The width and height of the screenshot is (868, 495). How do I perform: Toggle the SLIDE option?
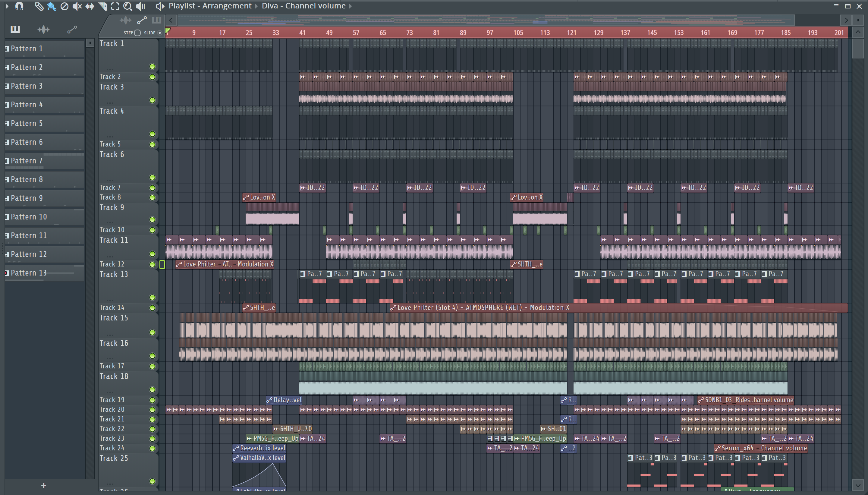159,33
